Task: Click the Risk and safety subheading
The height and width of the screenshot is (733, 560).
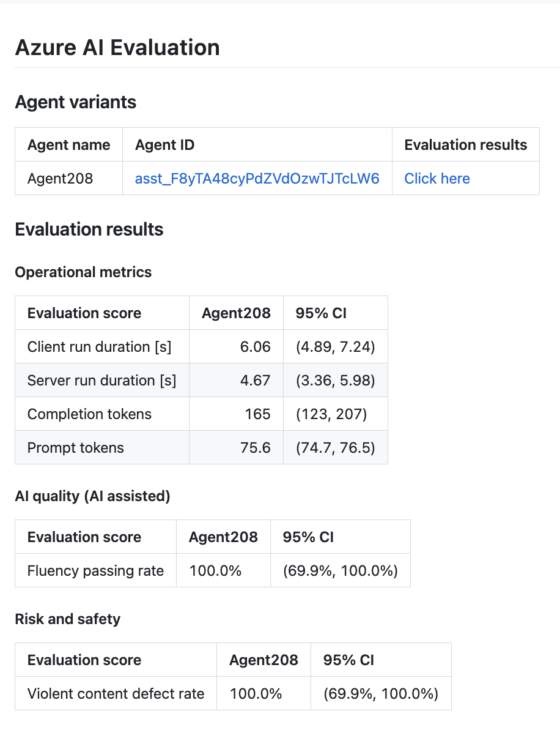Action: coord(67,619)
